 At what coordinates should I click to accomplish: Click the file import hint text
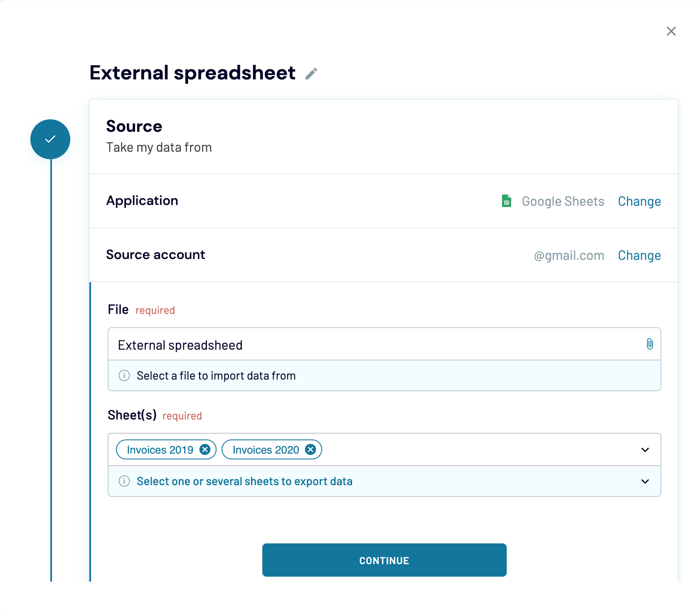216,375
